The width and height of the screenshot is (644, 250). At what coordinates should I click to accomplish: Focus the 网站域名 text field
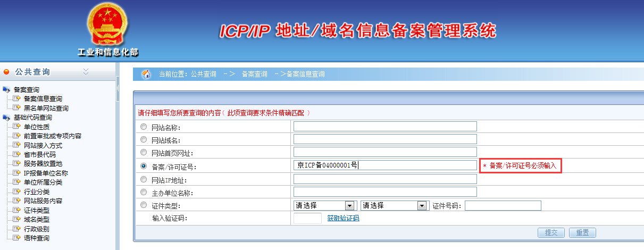coord(385,139)
